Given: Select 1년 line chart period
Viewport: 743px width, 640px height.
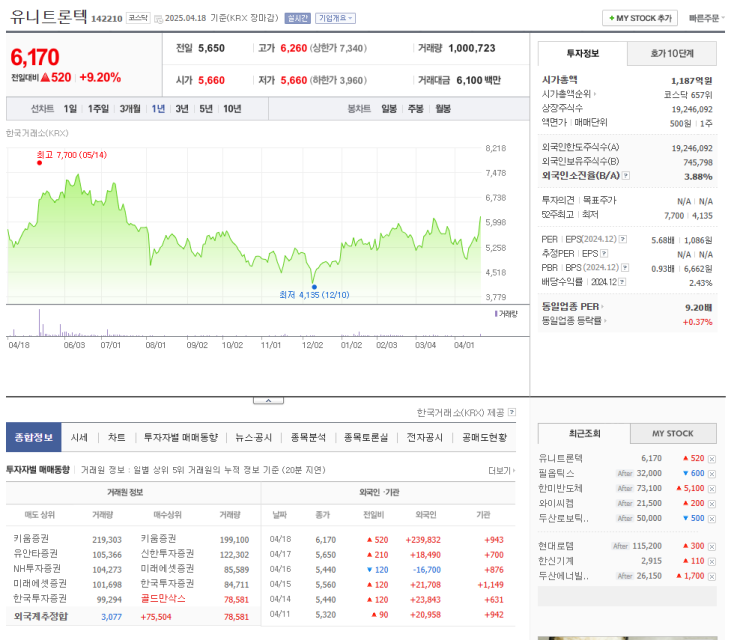Looking at the screenshot, I should point(158,109).
